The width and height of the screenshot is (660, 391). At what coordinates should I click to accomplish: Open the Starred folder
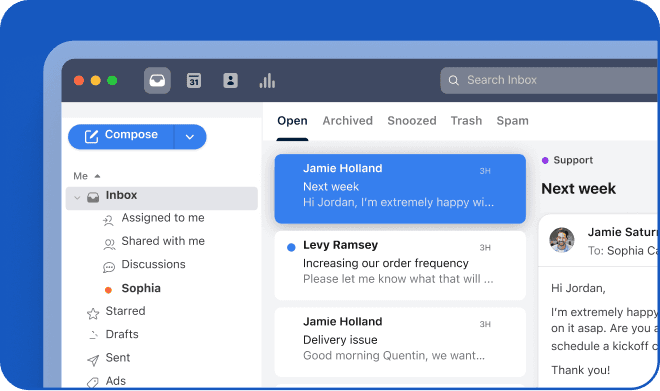(125, 311)
